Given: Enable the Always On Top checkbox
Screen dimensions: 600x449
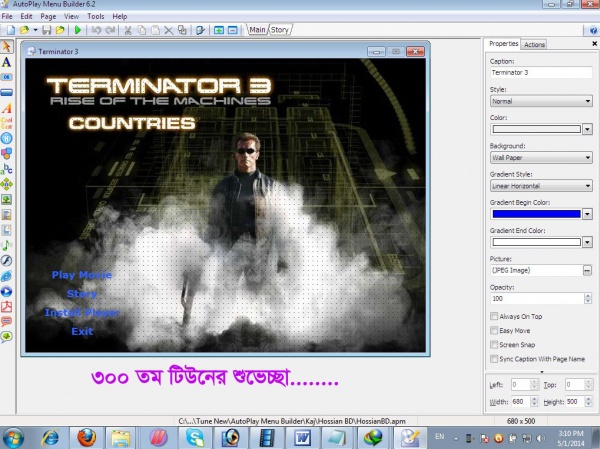Looking at the screenshot, I should [x=494, y=316].
